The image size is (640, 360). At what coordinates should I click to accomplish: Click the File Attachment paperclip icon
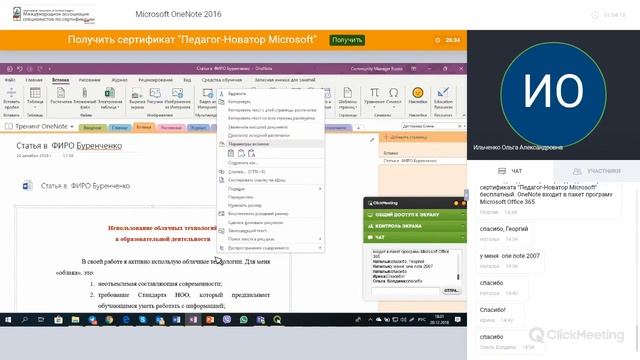[x=84, y=93]
